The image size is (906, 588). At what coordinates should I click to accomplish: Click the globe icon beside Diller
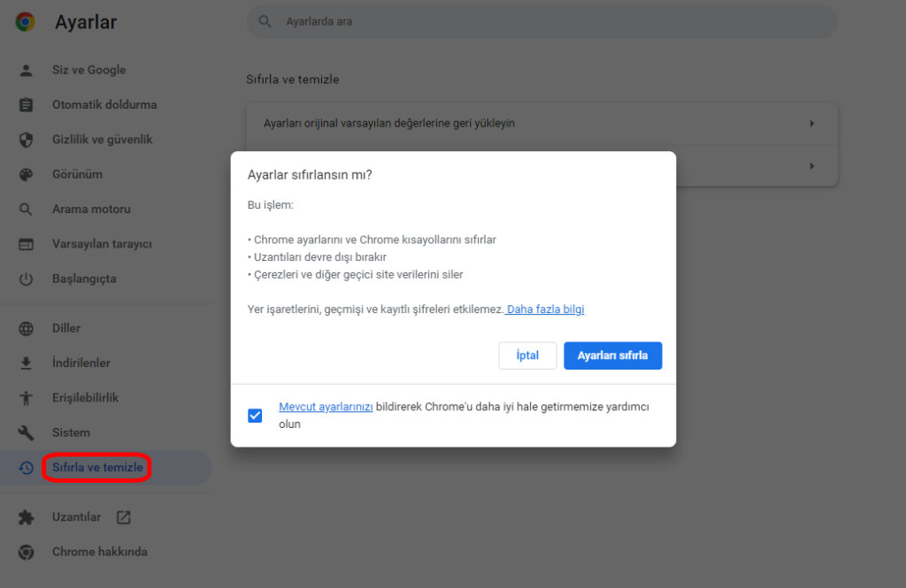pyautogui.click(x=26, y=328)
